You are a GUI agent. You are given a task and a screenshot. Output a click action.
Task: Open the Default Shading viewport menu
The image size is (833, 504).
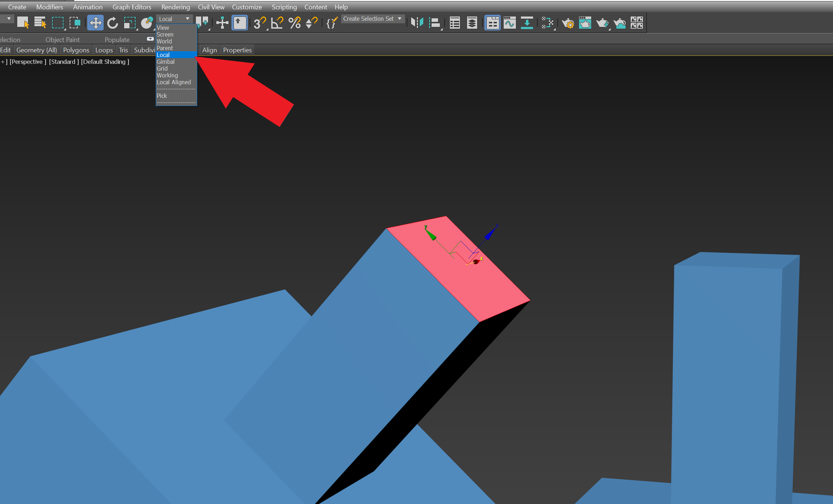(105, 62)
